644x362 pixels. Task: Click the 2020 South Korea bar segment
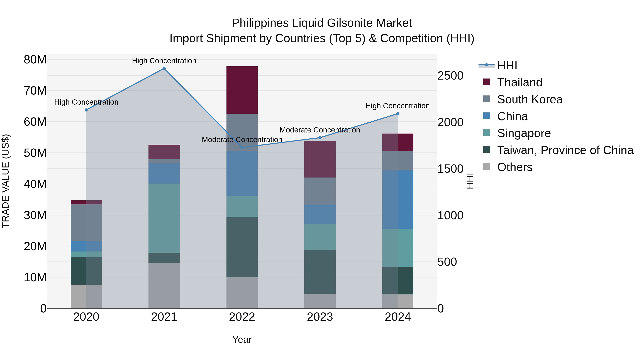(x=86, y=223)
